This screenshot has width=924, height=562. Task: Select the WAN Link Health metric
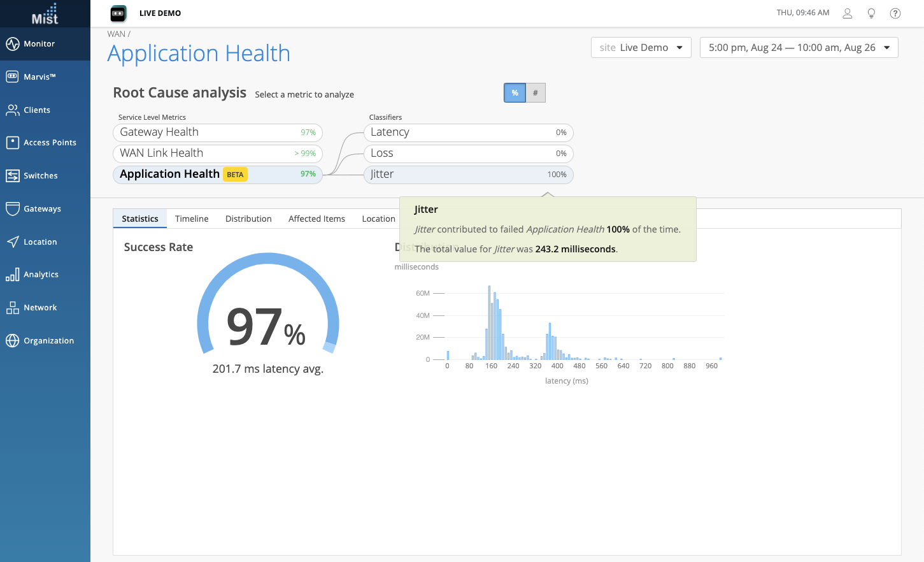(218, 154)
